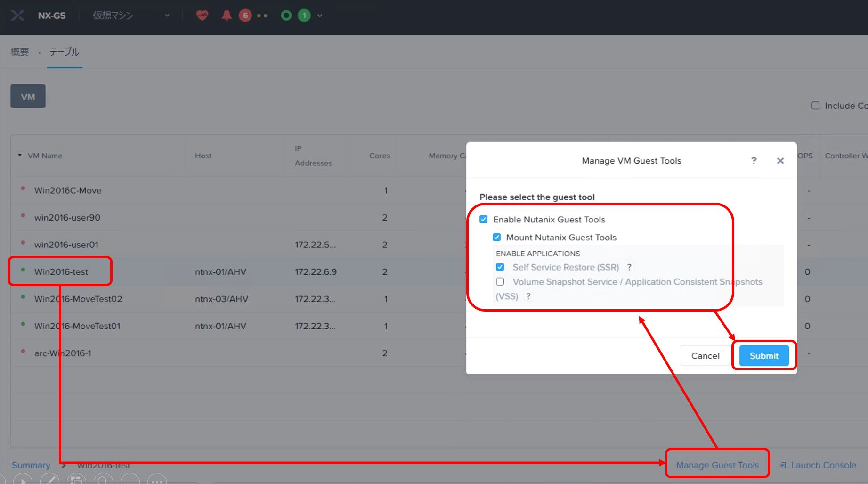Close the Manage VM Guest Tools dialog

click(780, 161)
